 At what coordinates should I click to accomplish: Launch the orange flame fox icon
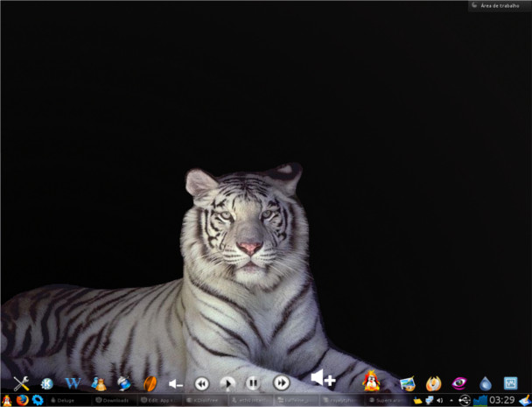pyautogui.click(x=434, y=383)
